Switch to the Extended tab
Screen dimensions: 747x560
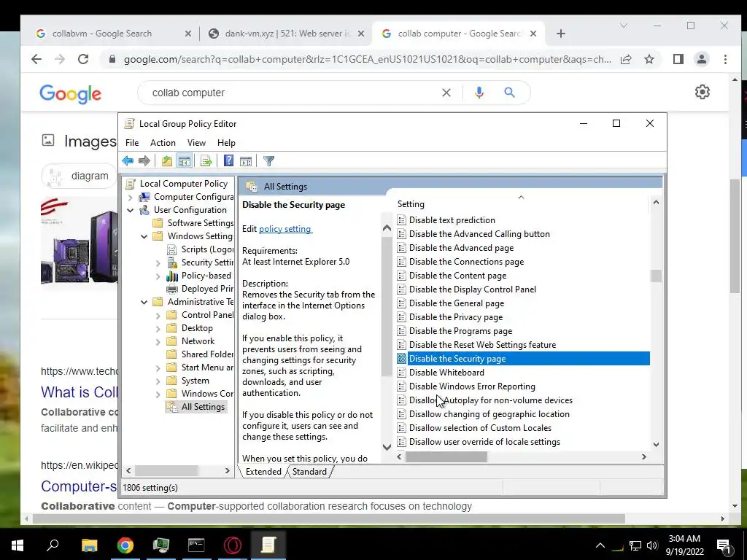263,472
